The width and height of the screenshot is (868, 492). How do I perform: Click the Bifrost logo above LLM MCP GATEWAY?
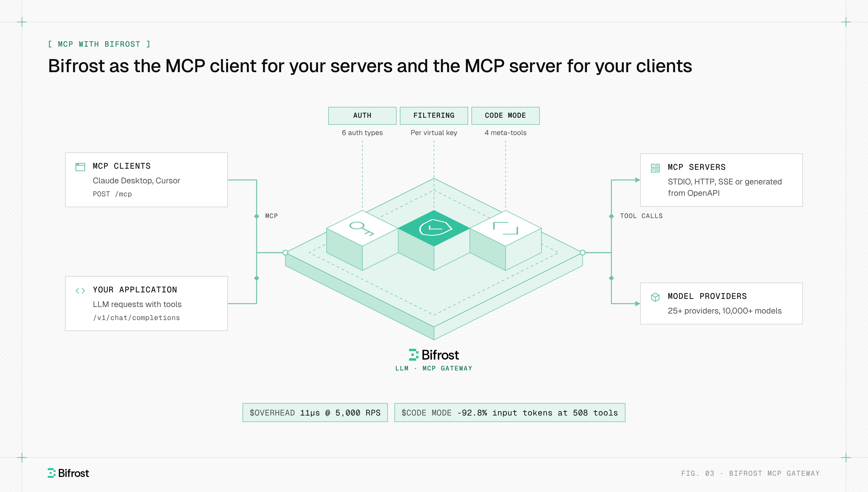click(434, 355)
